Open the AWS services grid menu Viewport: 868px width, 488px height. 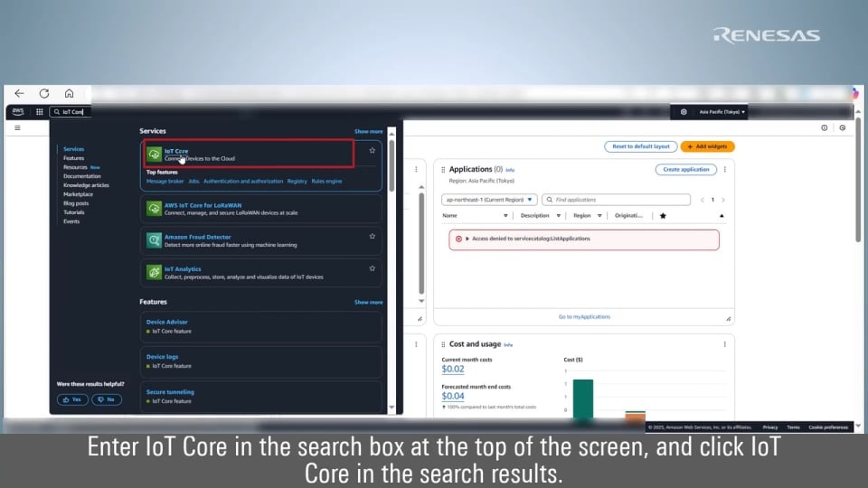39,112
